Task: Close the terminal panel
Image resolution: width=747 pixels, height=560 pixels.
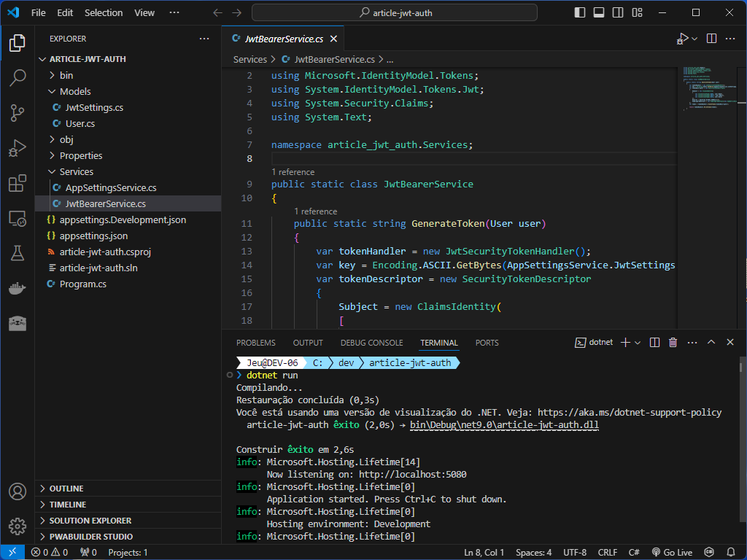Action: (x=730, y=343)
